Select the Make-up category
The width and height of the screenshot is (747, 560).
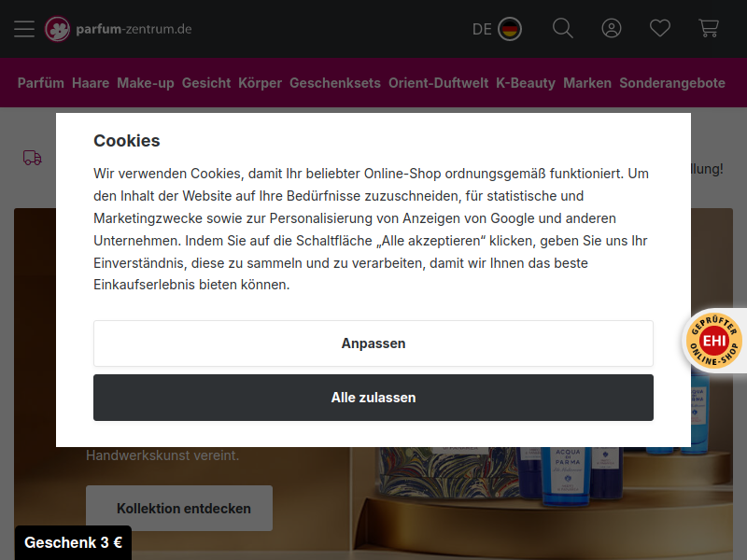pyautogui.click(x=146, y=83)
